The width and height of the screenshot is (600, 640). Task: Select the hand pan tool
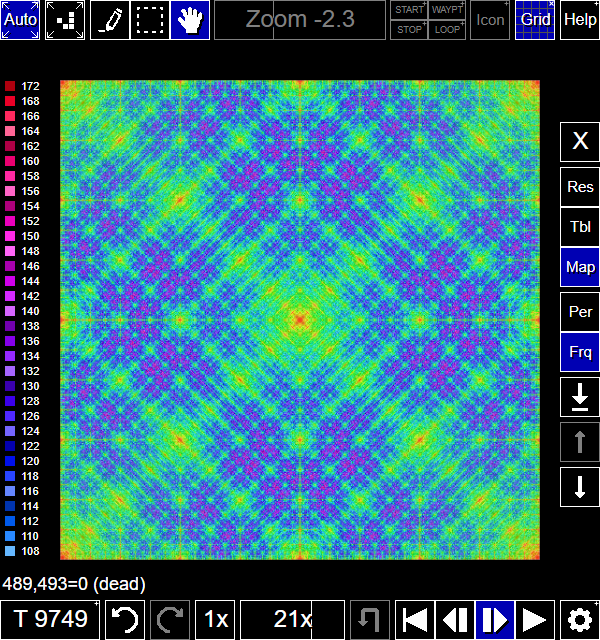pos(190,20)
